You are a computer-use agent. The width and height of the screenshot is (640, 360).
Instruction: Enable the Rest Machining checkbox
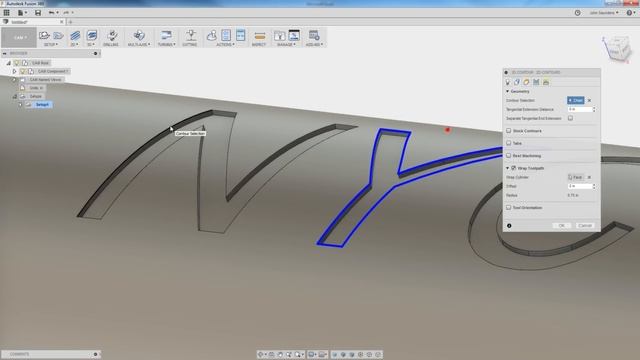(509, 156)
